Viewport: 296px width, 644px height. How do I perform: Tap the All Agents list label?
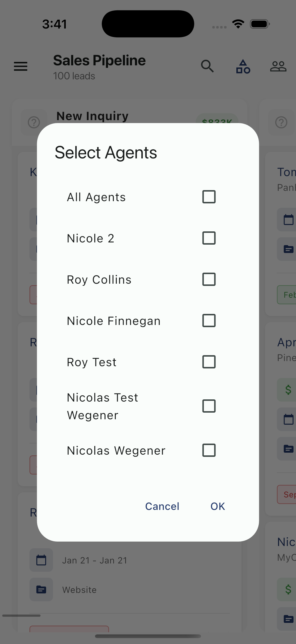tap(96, 197)
